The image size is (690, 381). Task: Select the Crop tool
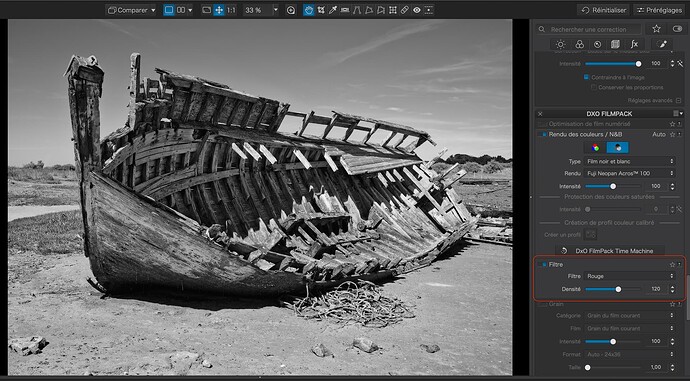pos(321,10)
